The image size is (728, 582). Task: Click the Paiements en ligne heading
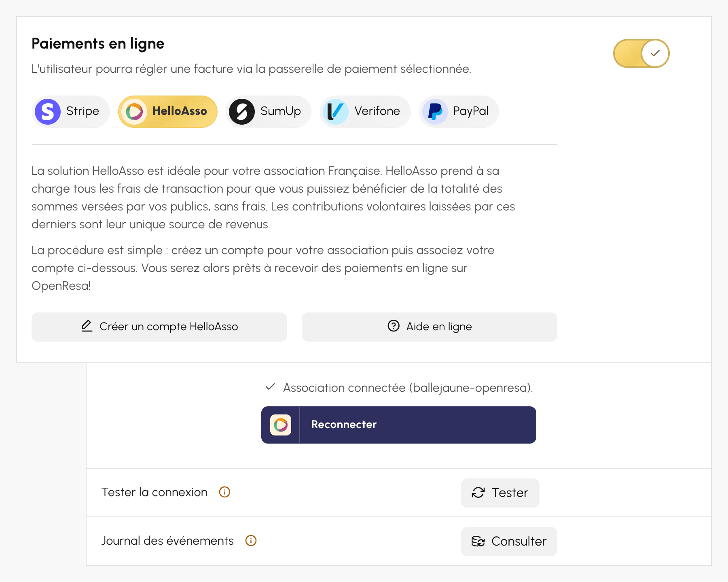pos(98,44)
